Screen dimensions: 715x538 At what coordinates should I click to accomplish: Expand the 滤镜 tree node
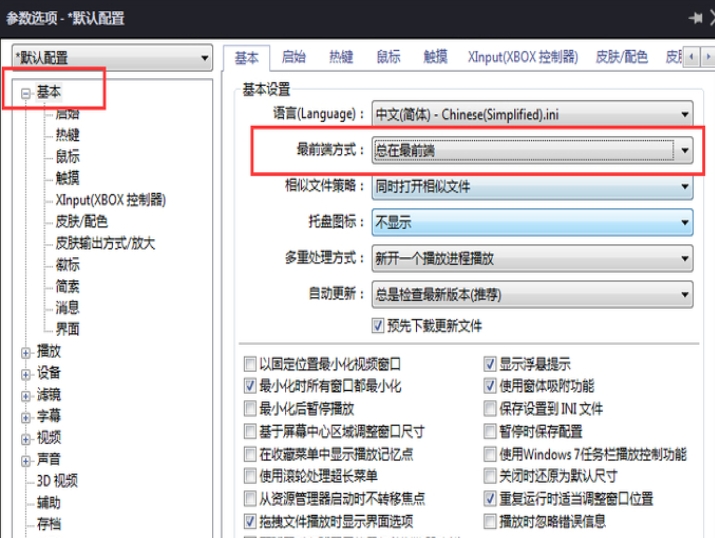[26, 396]
